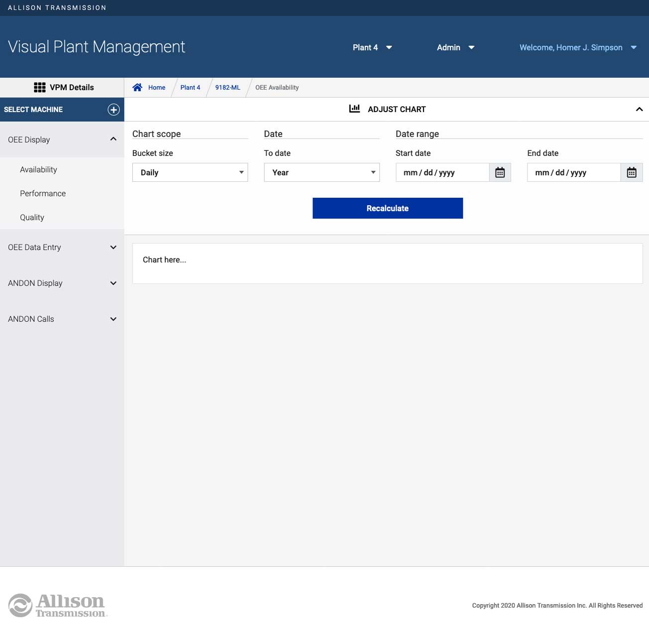
Task: Click the Home house icon in breadcrumb
Action: point(137,87)
